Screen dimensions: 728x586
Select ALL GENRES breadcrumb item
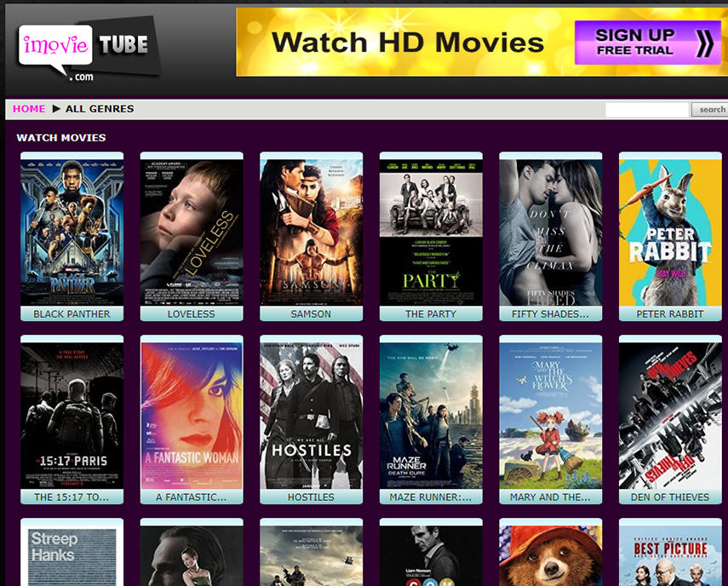pos(100,109)
